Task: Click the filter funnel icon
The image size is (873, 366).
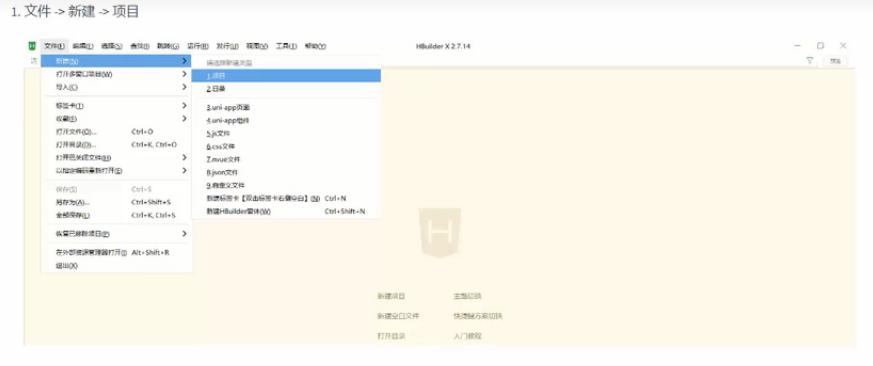Action: coord(810,61)
